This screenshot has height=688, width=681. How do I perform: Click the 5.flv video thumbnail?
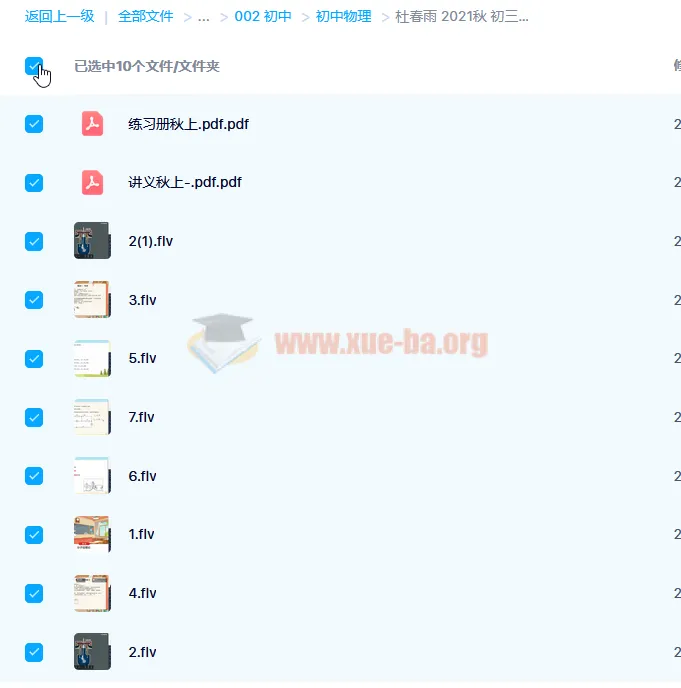tap(92, 359)
